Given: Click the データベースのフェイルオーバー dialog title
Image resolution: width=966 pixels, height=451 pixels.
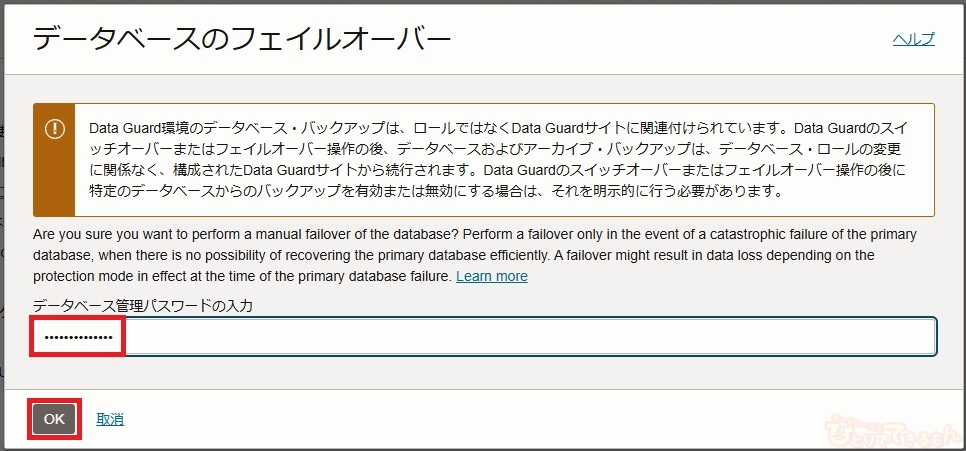Looking at the screenshot, I should (242, 40).
